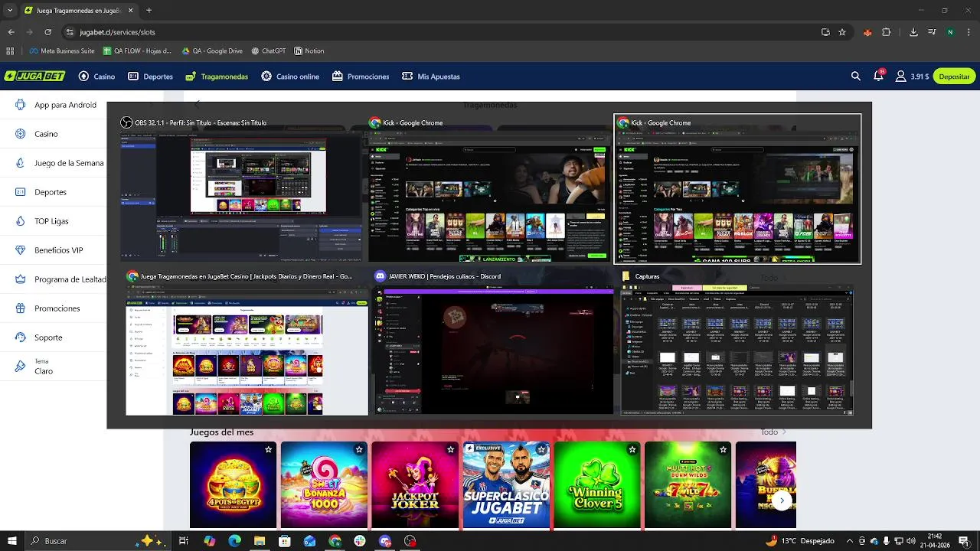980x551 pixels.
Task: Open a new browser tab with plus
Action: tap(149, 11)
